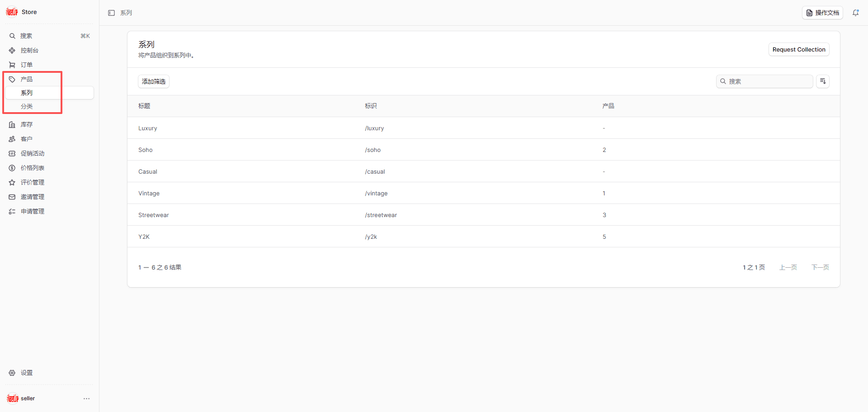Click the sort order icon
The width and height of the screenshot is (868, 412).
(x=822, y=81)
